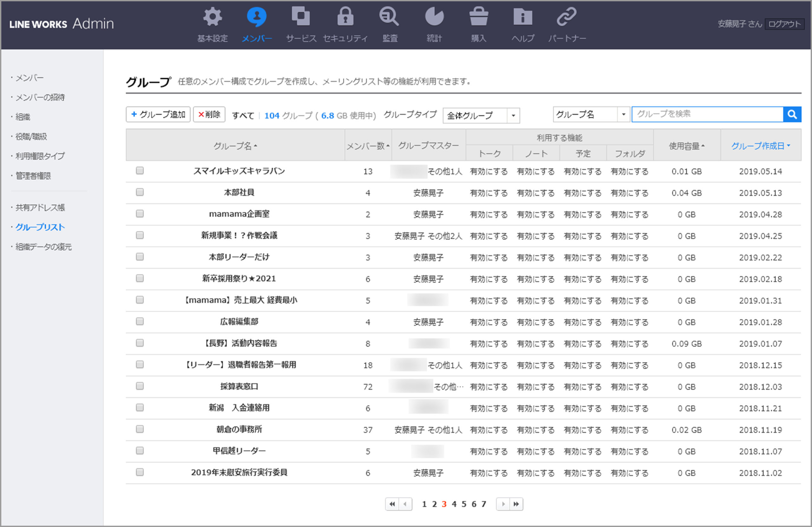Click the blue group search magnifier button
The height and width of the screenshot is (527, 812).
point(792,114)
